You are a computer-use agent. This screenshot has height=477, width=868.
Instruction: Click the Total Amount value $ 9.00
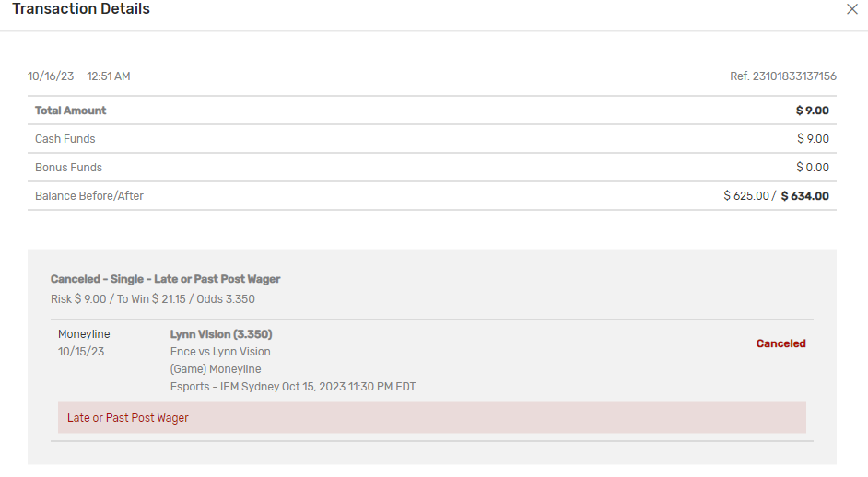click(x=812, y=111)
